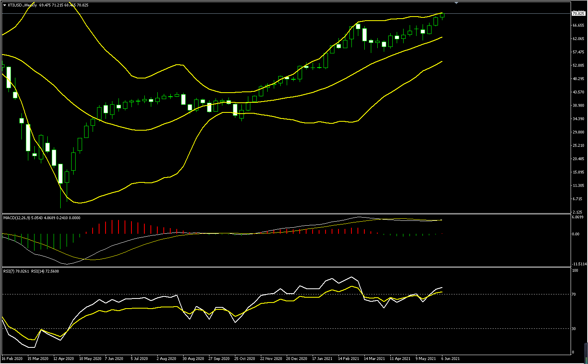Click the chart shift marker triangle
This screenshot has width=588, height=364.
coord(456,3)
